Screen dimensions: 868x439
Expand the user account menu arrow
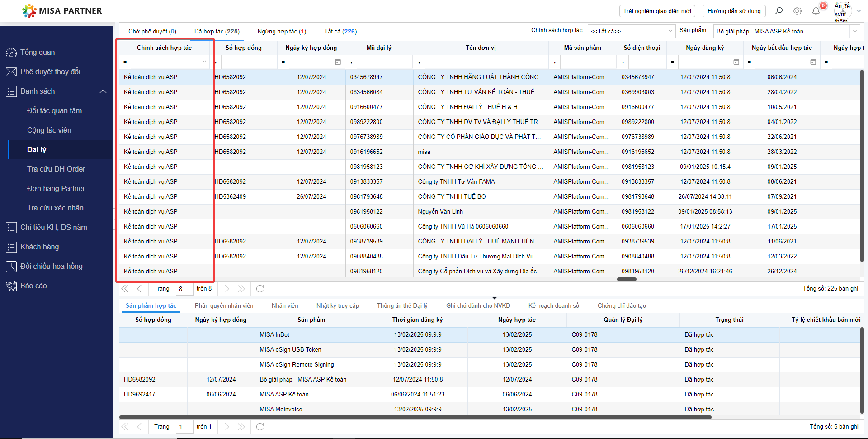pos(859,11)
